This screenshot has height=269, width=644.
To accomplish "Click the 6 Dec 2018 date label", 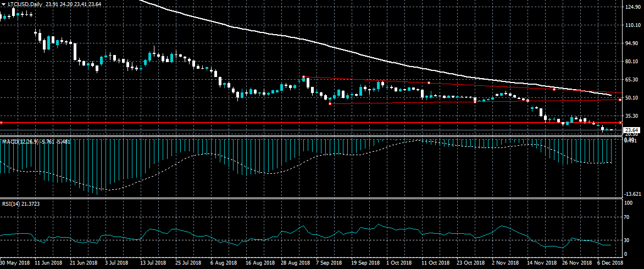I will pos(610,263).
